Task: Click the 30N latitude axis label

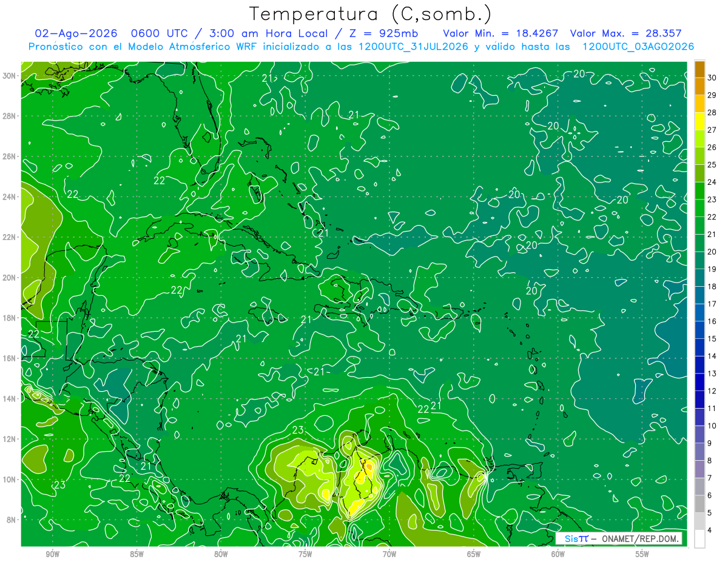Action: pyautogui.click(x=10, y=76)
